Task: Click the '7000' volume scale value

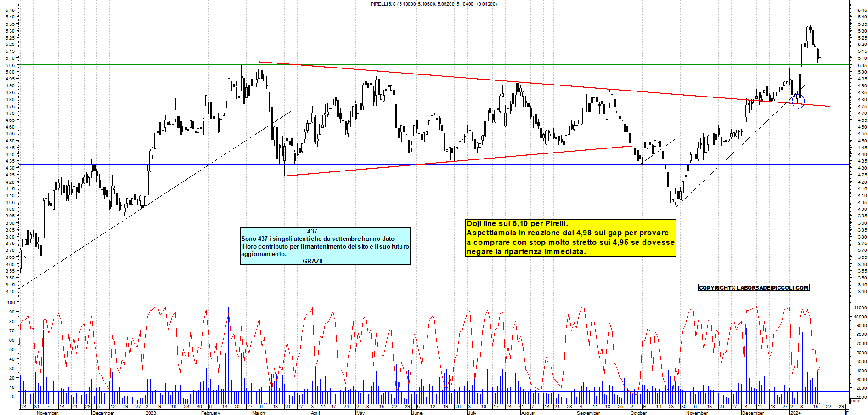Action: 862,344
